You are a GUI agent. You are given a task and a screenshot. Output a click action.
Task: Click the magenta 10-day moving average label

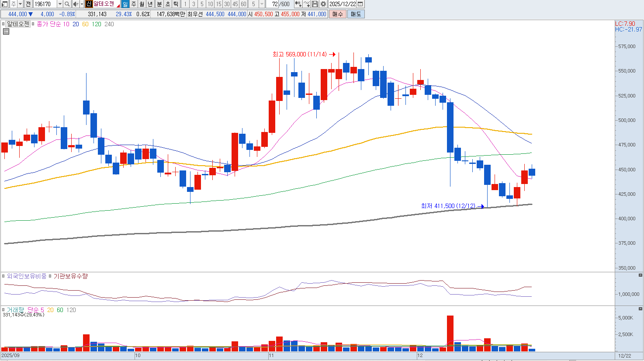[x=66, y=24]
